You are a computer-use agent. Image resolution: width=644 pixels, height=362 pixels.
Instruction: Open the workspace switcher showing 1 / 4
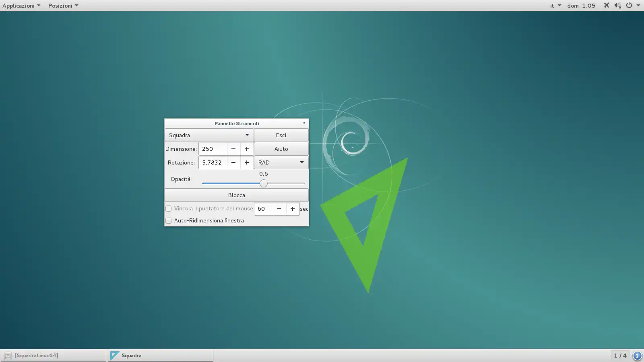point(620,356)
